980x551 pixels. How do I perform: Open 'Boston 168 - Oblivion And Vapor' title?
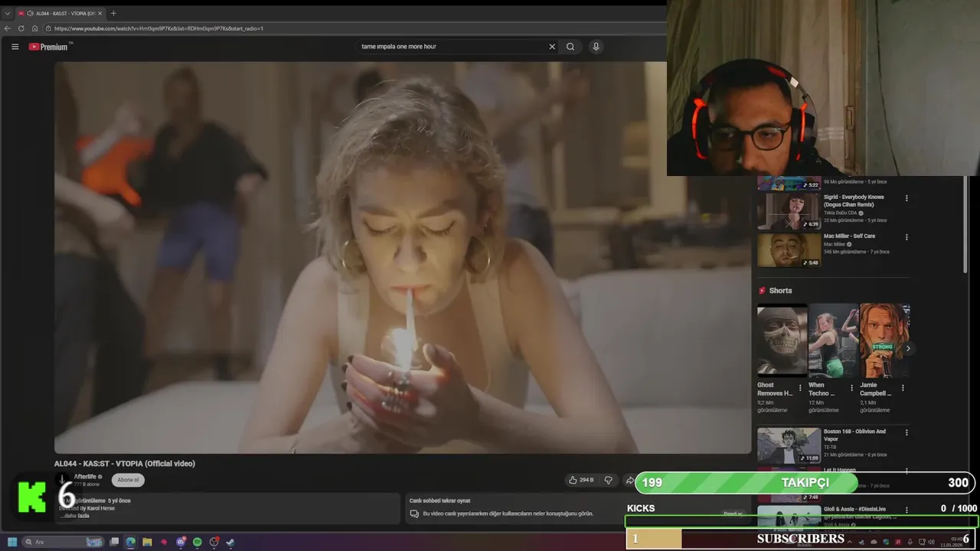click(854, 435)
